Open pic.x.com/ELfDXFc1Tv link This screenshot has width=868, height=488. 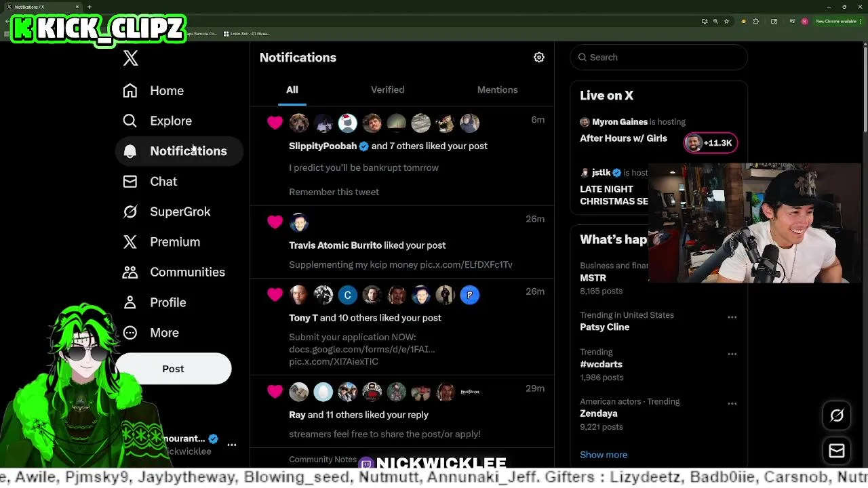pos(466,265)
